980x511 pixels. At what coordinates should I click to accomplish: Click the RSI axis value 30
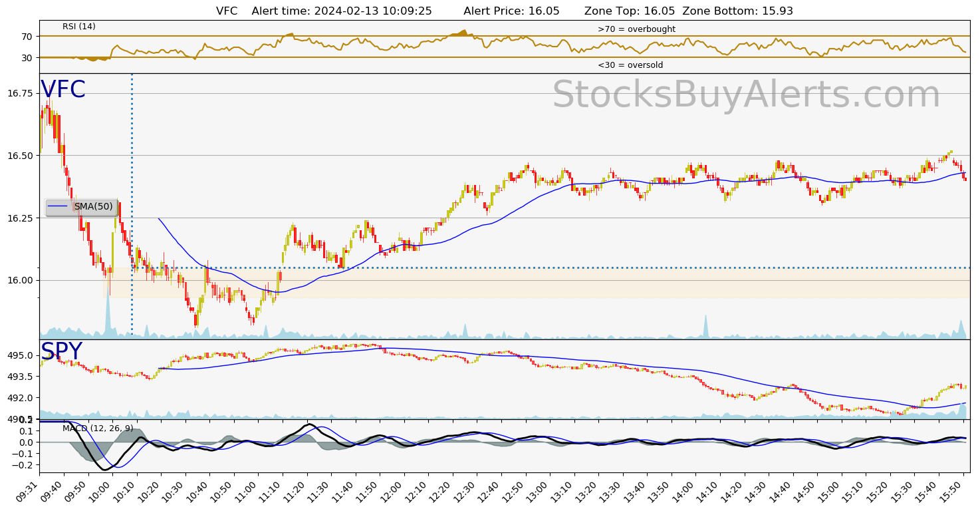(27, 58)
